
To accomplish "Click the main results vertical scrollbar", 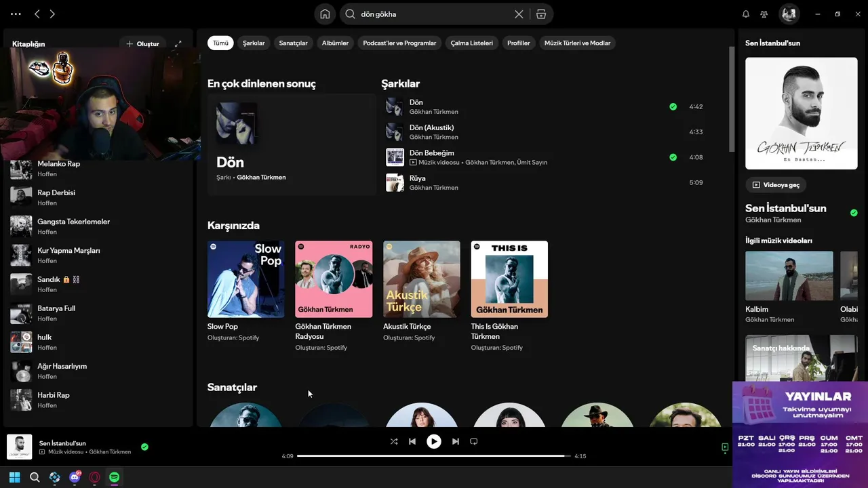I will (732, 98).
